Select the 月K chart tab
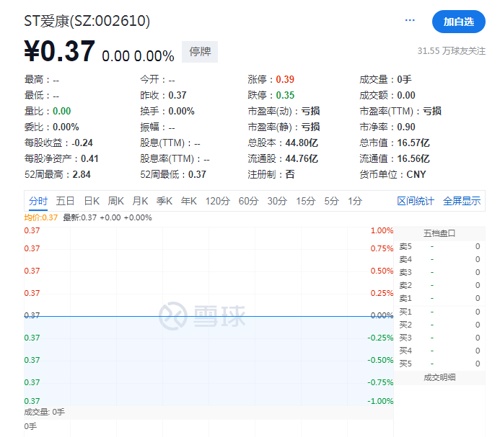 (x=140, y=201)
